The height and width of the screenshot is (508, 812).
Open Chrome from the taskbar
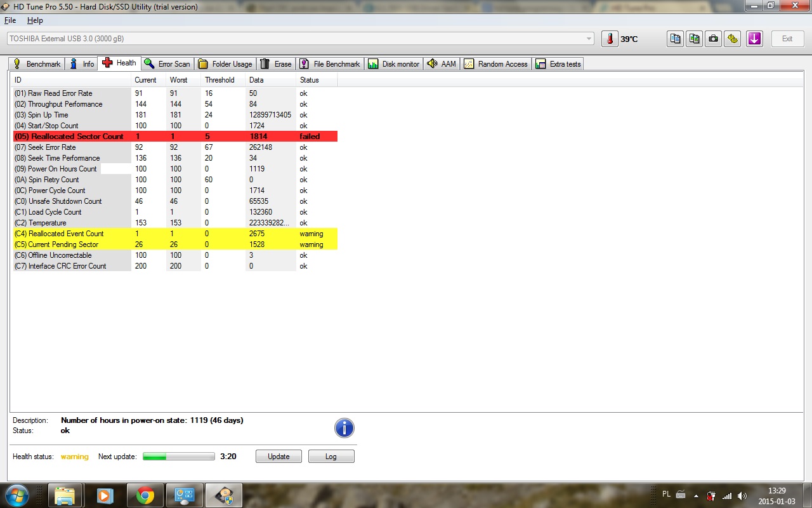click(145, 495)
